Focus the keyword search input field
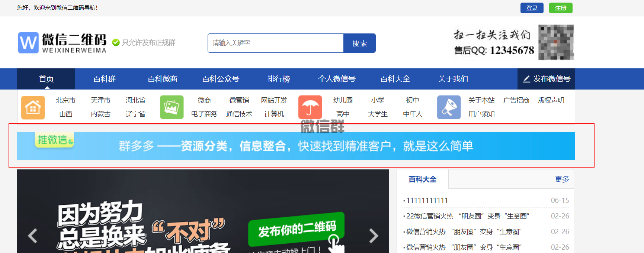The height and width of the screenshot is (253, 644). click(x=275, y=43)
